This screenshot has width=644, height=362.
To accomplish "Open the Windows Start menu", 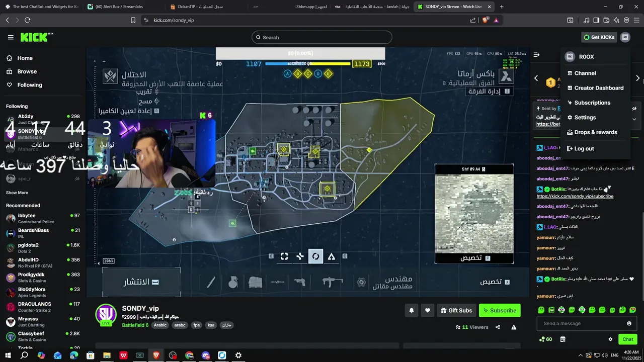I will click(8, 355).
